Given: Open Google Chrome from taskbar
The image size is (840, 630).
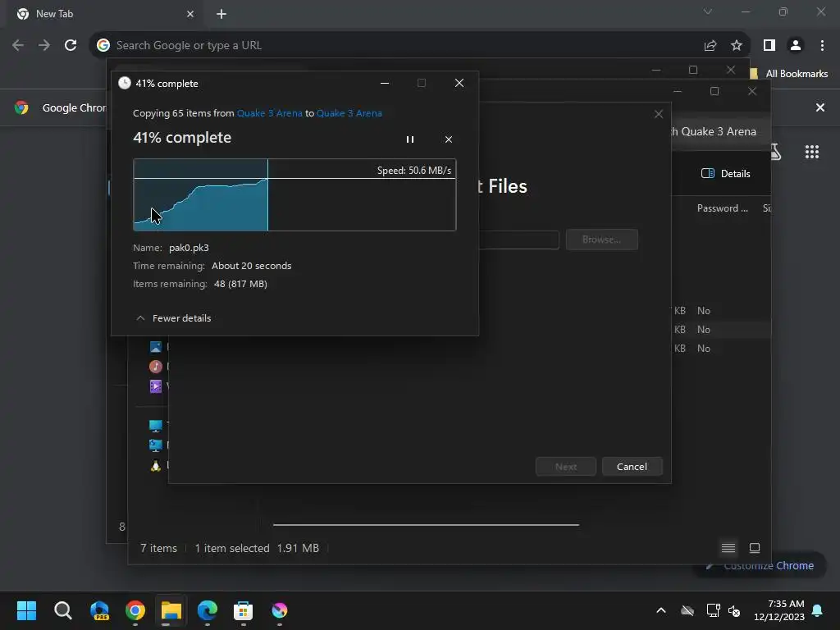Looking at the screenshot, I should pos(135,610).
